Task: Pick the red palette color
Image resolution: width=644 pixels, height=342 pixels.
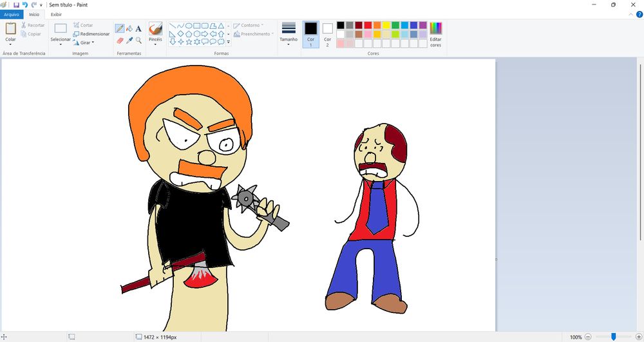Action: (368, 25)
